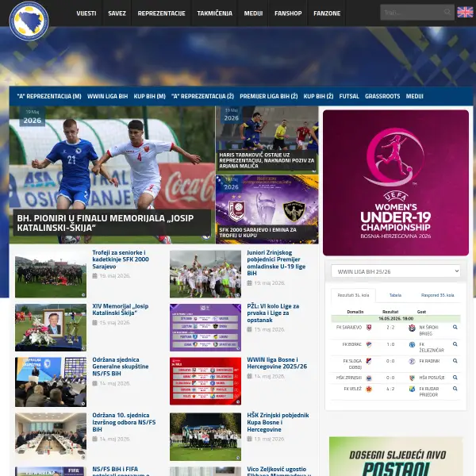The image size is (476, 476).
Task: Open the VIJESTI menu
Action: (x=86, y=13)
